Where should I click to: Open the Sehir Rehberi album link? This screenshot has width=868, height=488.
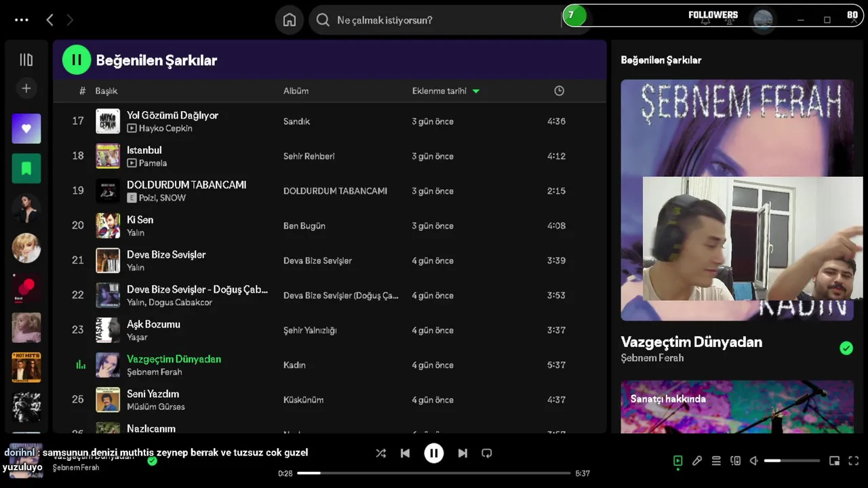pos(309,157)
